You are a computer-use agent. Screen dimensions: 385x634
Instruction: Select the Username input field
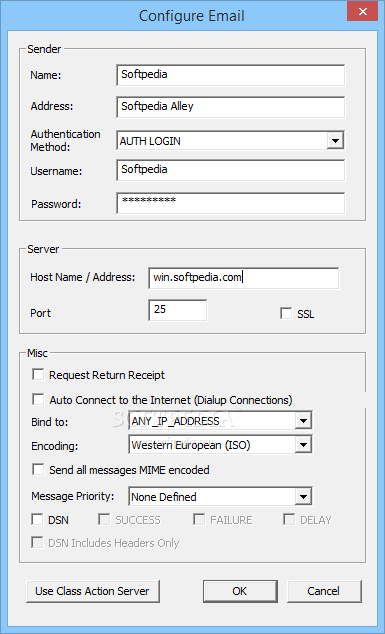[231, 170]
